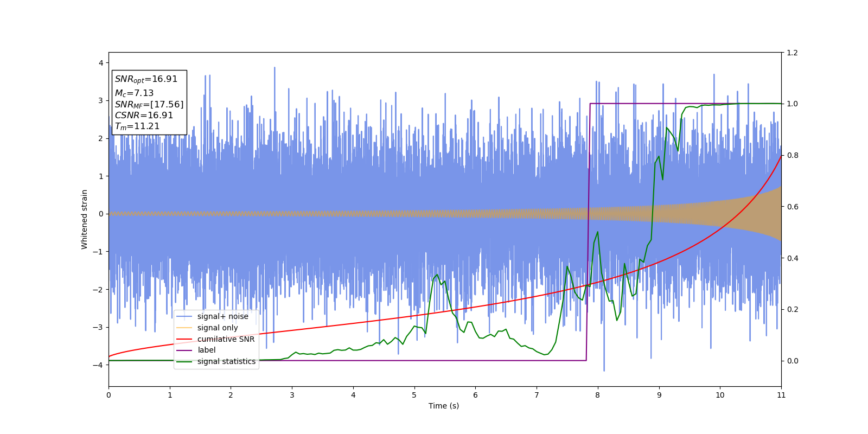Click the time axis tick label 7

(537, 395)
